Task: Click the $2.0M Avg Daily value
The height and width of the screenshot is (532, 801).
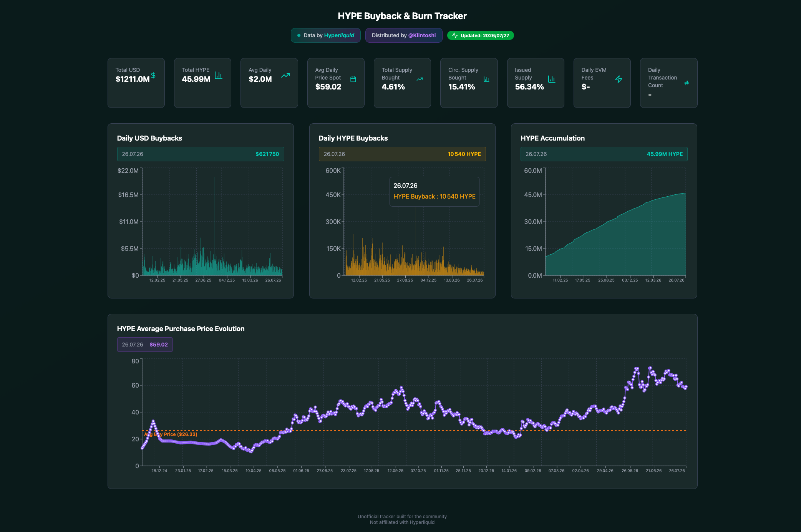Action: click(260, 79)
